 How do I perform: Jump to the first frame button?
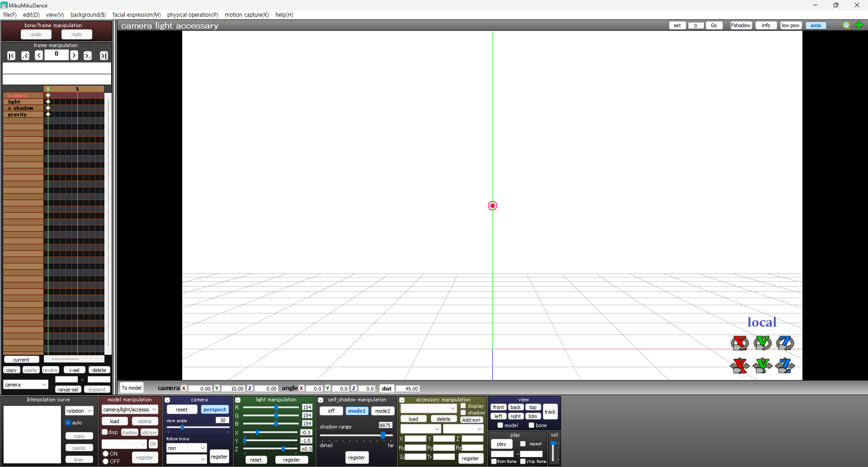click(x=11, y=56)
